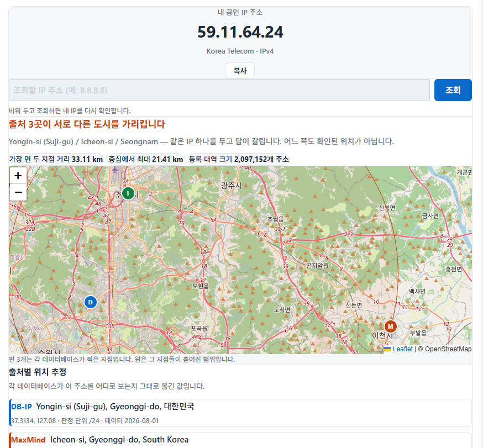Zoom in the map with plus button
Viewport: 483px width, 448px height.
pyautogui.click(x=18, y=176)
